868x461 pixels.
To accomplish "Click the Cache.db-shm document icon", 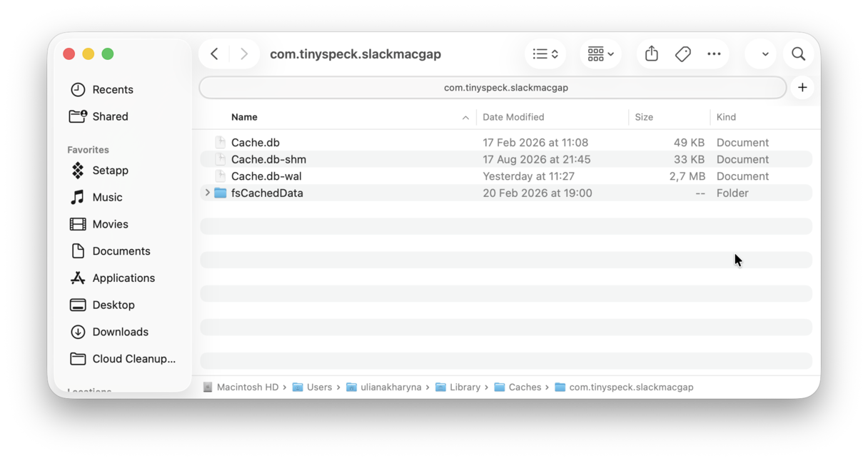I will pos(221,159).
